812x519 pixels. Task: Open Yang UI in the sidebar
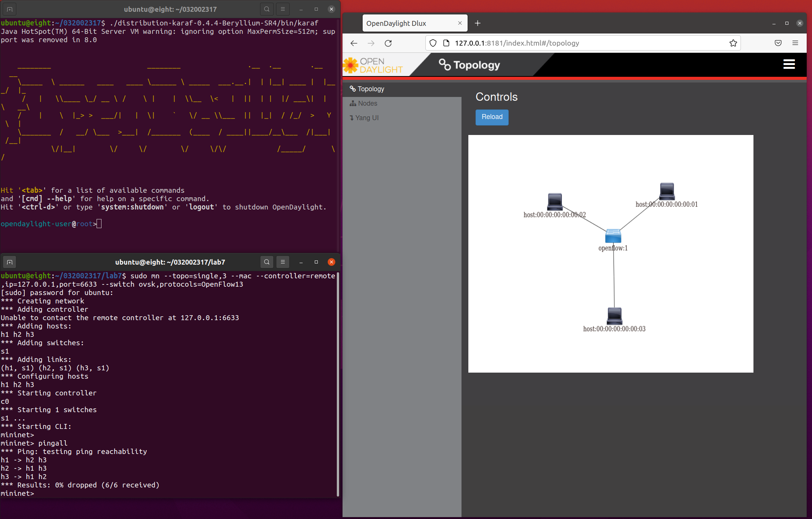pyautogui.click(x=366, y=118)
